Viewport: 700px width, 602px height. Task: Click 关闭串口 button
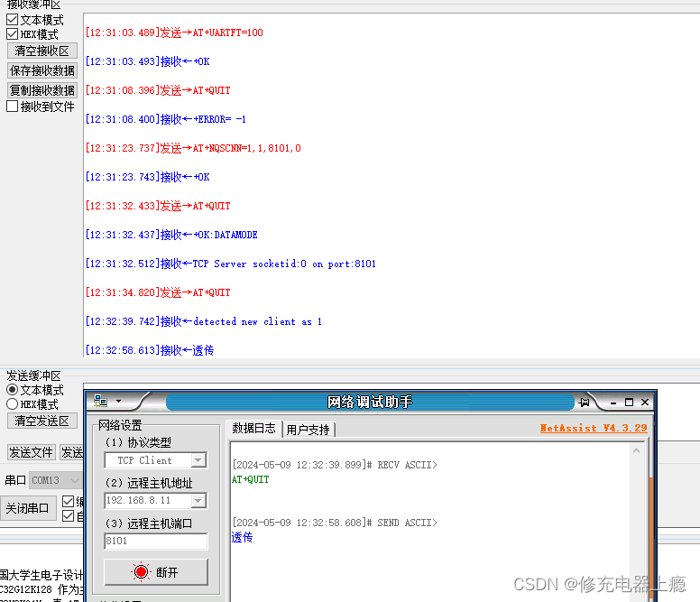(x=28, y=508)
